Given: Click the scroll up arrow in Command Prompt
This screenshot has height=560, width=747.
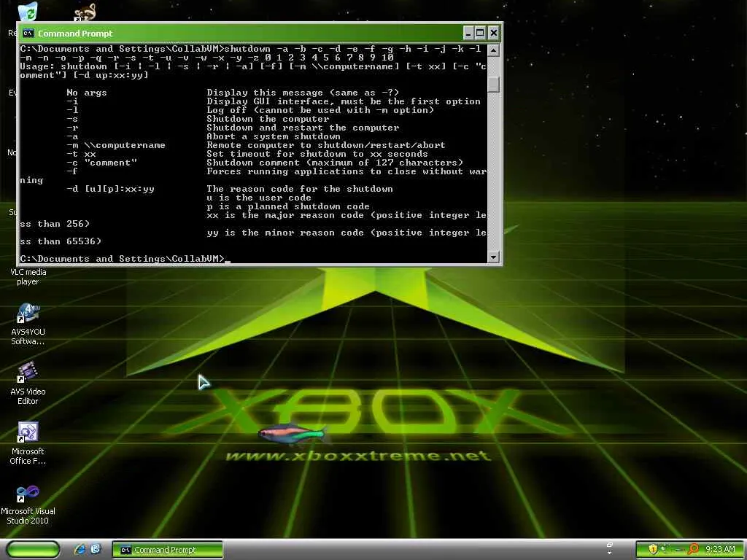Looking at the screenshot, I should click(493, 50).
